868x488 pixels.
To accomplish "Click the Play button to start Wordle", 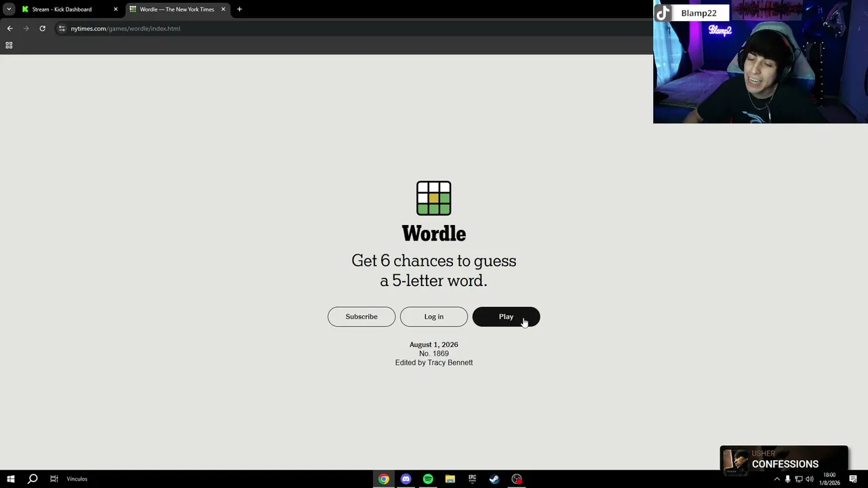I will coord(506,317).
